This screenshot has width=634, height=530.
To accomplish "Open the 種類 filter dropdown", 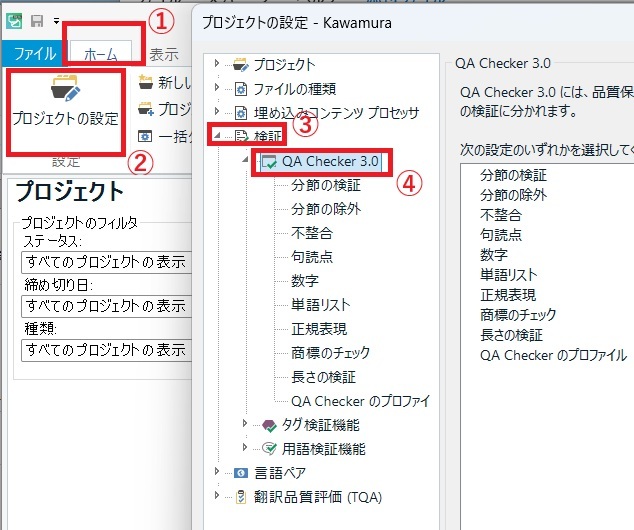I will (x=106, y=350).
